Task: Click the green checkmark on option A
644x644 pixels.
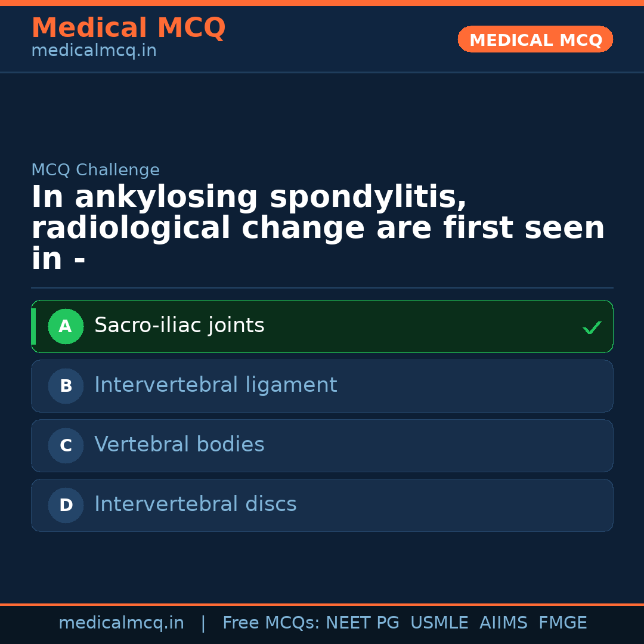Action: pos(592,327)
